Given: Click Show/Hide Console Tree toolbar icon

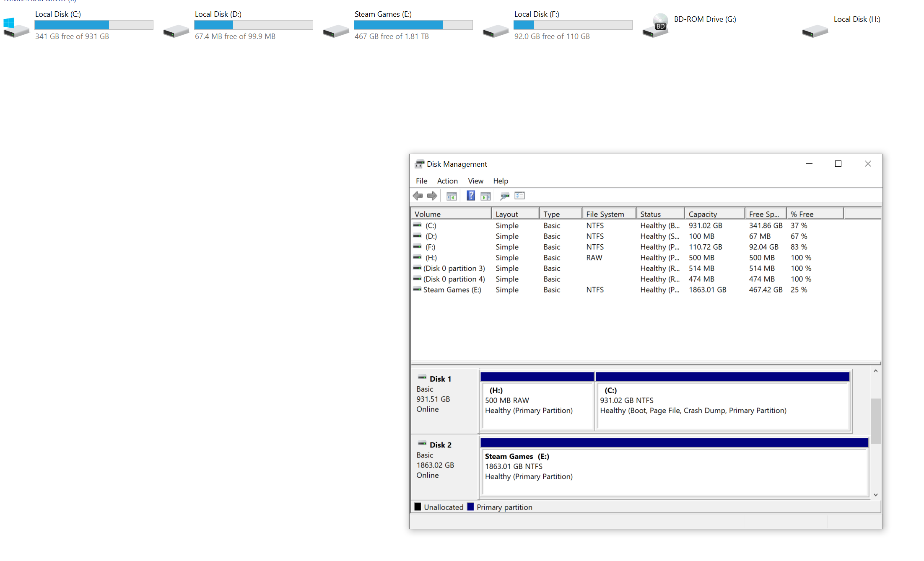Looking at the screenshot, I should 451,196.
